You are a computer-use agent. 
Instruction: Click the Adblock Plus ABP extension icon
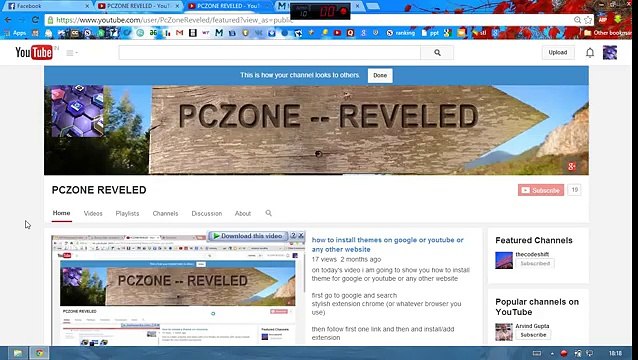tap(603, 20)
